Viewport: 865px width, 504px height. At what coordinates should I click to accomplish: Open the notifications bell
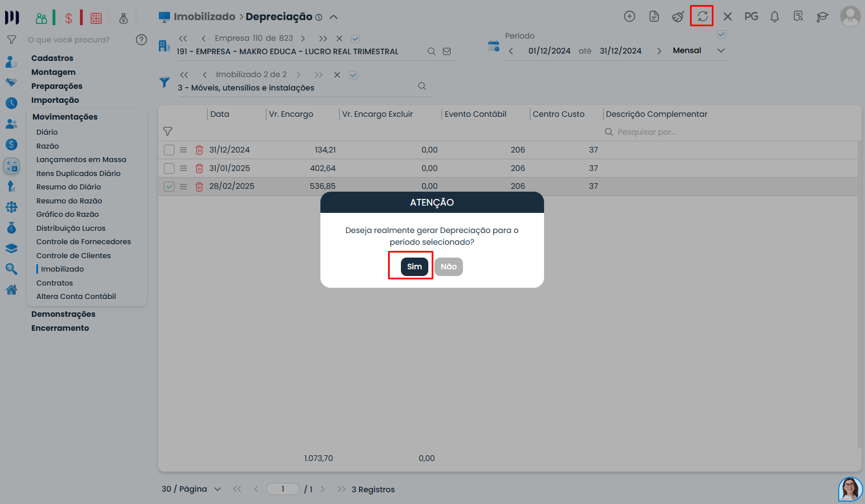(774, 16)
